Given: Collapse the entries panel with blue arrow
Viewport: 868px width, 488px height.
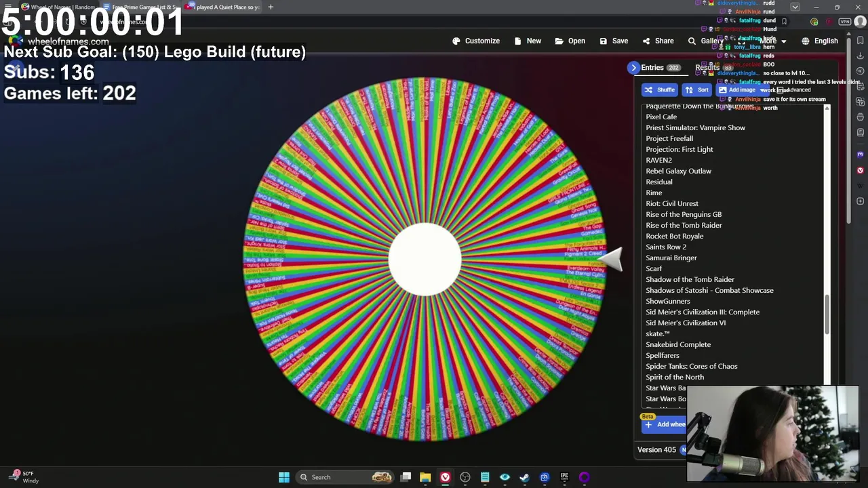Looking at the screenshot, I should coord(633,68).
